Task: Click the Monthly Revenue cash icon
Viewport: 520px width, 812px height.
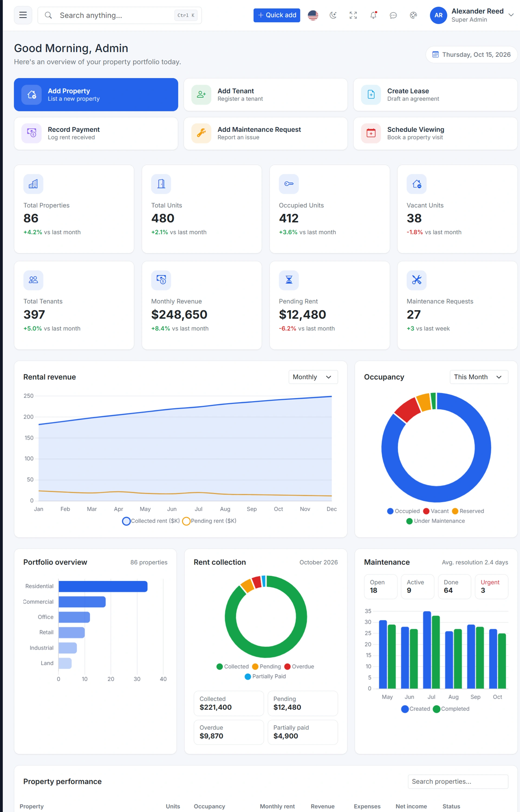Action: (161, 280)
